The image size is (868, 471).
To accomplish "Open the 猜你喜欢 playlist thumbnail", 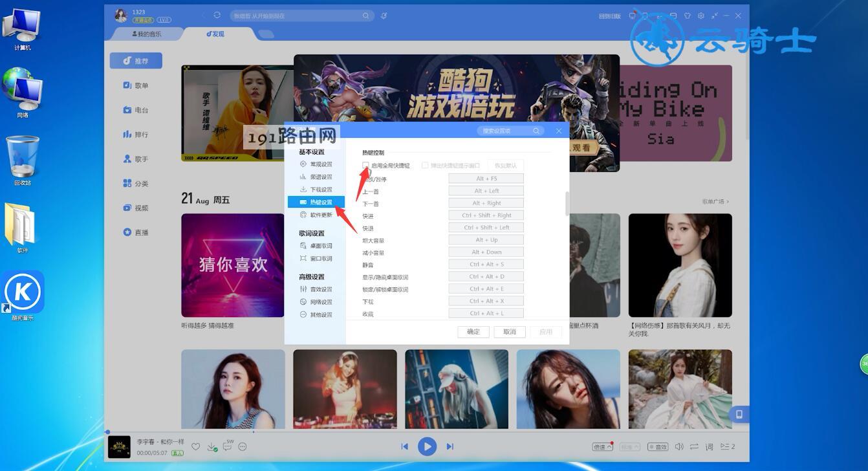I will click(233, 265).
